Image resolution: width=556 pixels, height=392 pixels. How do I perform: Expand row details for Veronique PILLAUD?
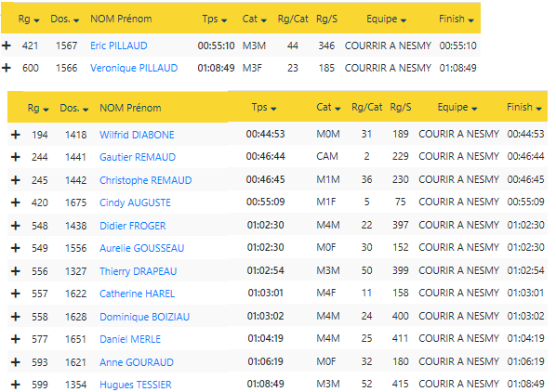pos(7,68)
